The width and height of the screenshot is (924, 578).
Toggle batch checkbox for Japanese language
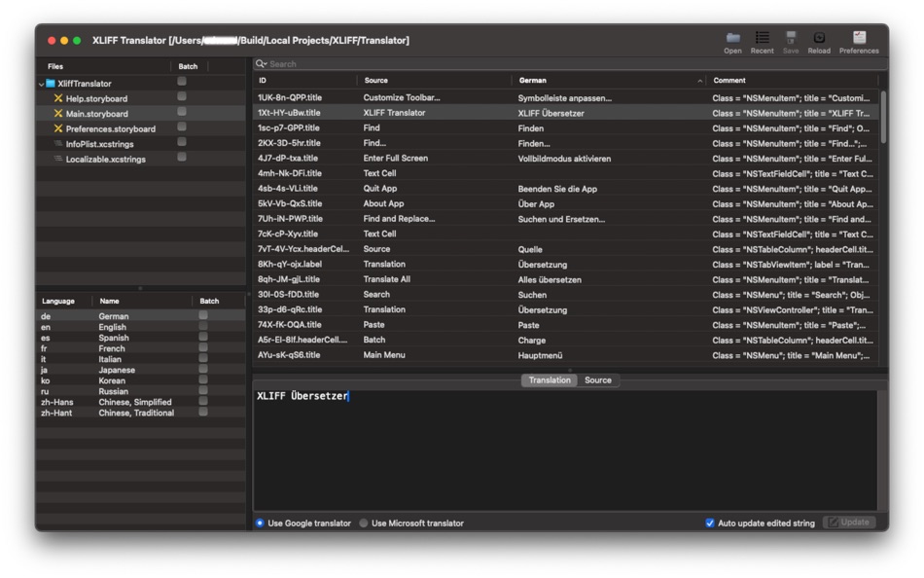pos(203,369)
